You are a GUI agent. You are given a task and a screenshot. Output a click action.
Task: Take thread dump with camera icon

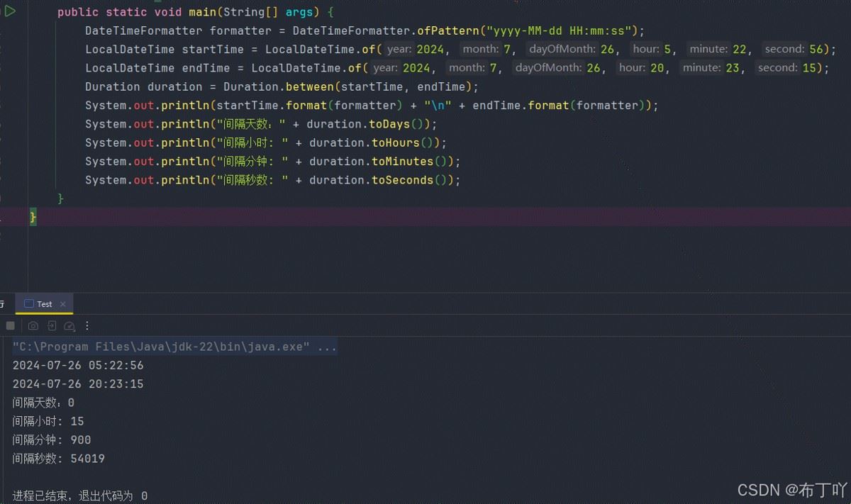(33, 325)
